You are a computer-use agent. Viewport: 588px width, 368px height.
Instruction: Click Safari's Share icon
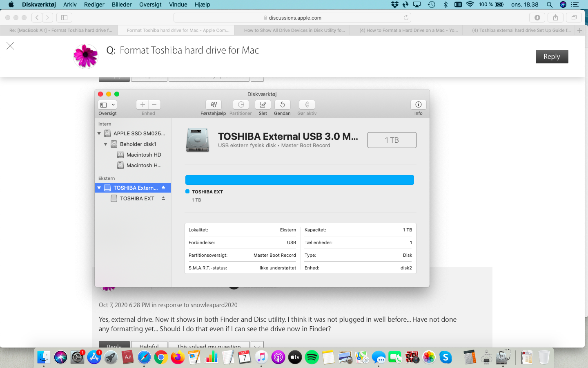(555, 18)
